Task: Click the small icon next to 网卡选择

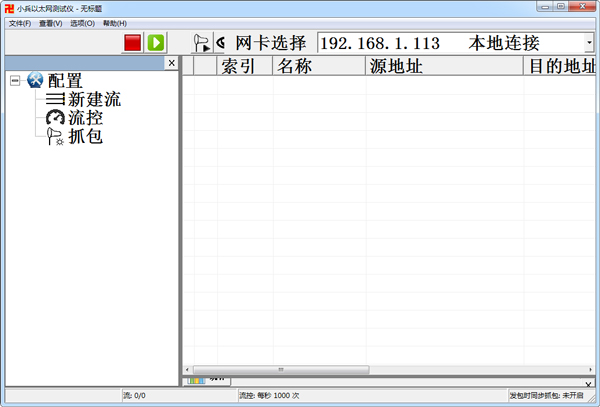Action: tap(221, 42)
